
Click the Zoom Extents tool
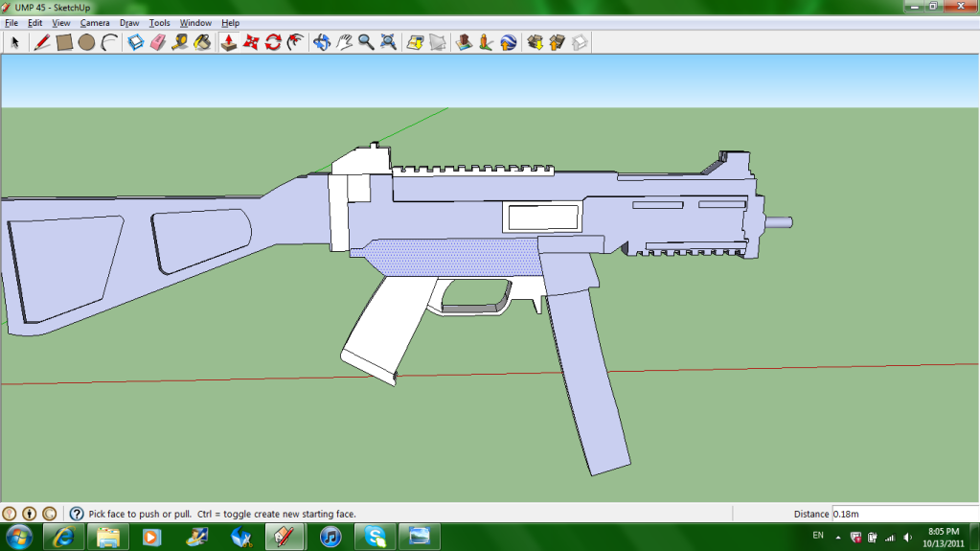tap(388, 42)
